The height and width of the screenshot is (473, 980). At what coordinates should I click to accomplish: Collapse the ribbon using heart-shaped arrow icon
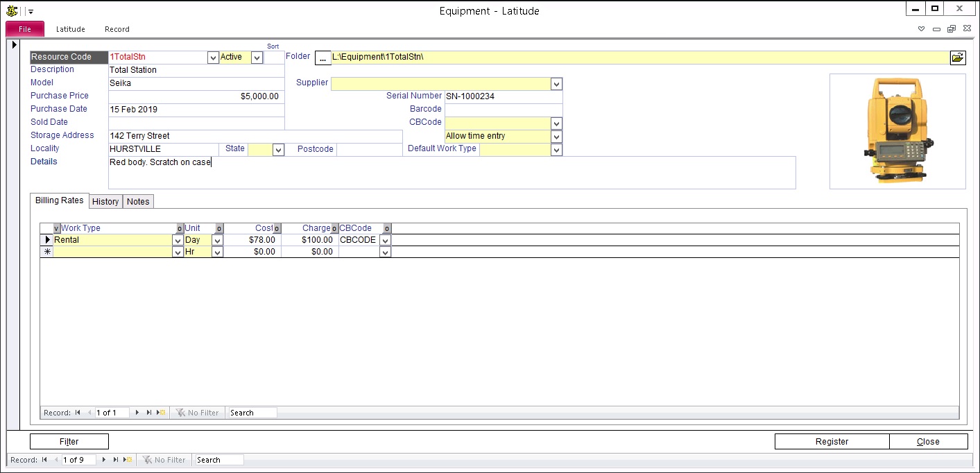click(x=922, y=29)
